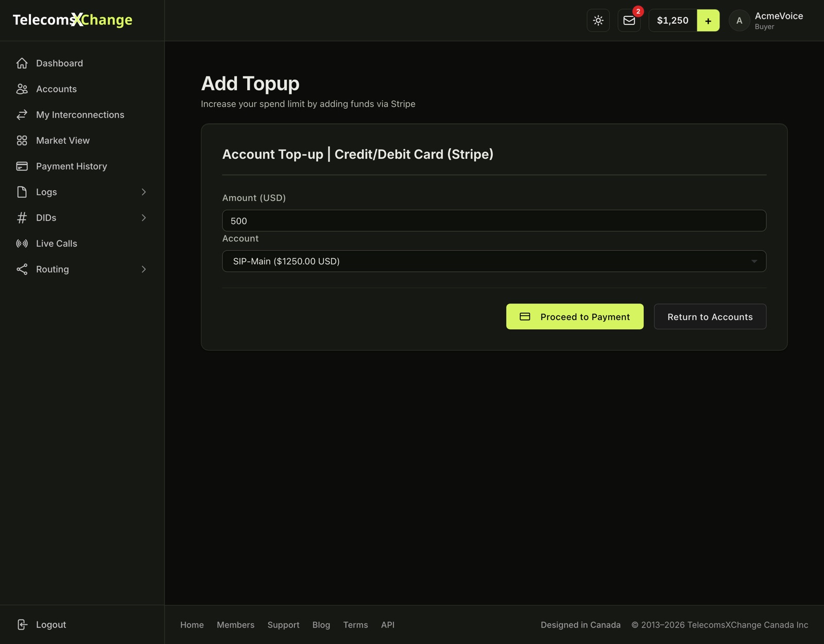This screenshot has height=644, width=824.
Task: Click the Proceed to Payment button
Action: (575, 316)
